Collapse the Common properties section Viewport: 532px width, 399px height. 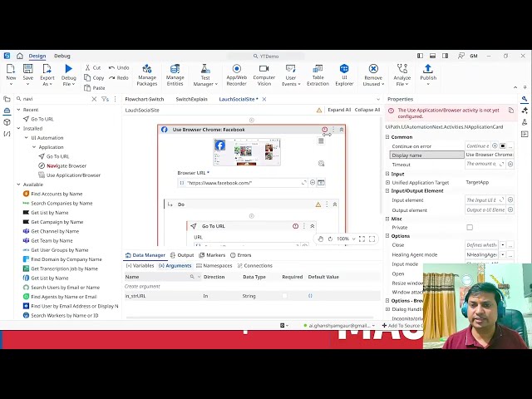(x=387, y=137)
